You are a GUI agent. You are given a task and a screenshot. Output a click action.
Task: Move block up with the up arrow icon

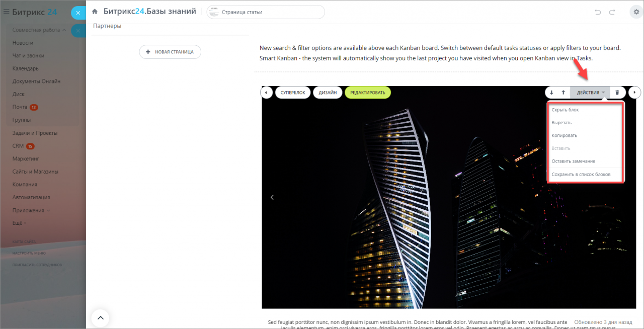point(563,93)
